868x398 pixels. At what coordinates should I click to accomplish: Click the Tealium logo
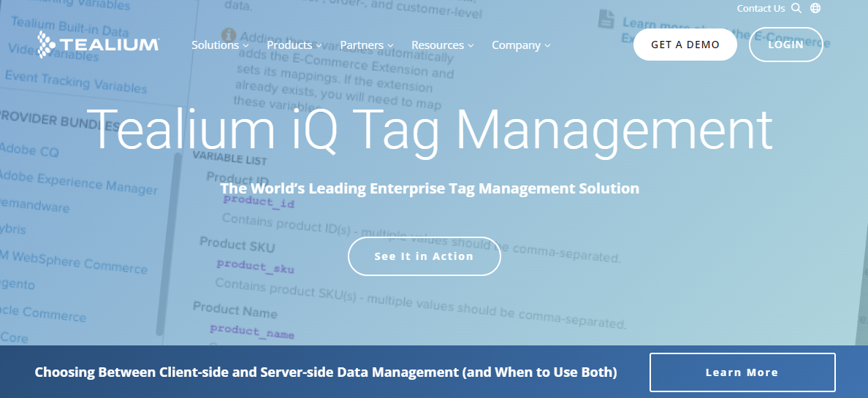[x=99, y=45]
